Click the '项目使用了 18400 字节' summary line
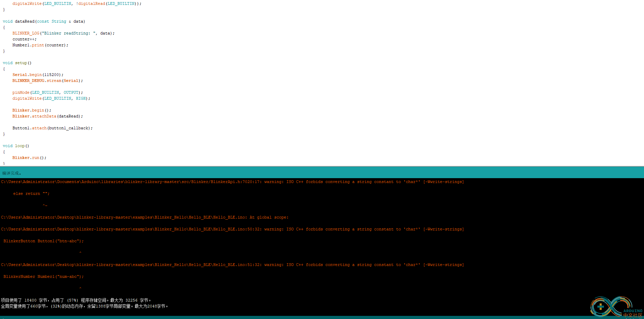This screenshot has width=644, height=319. coord(76,300)
